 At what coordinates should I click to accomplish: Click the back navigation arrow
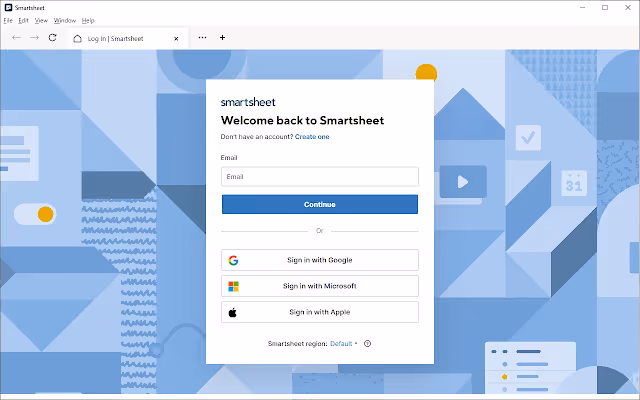pos(16,38)
